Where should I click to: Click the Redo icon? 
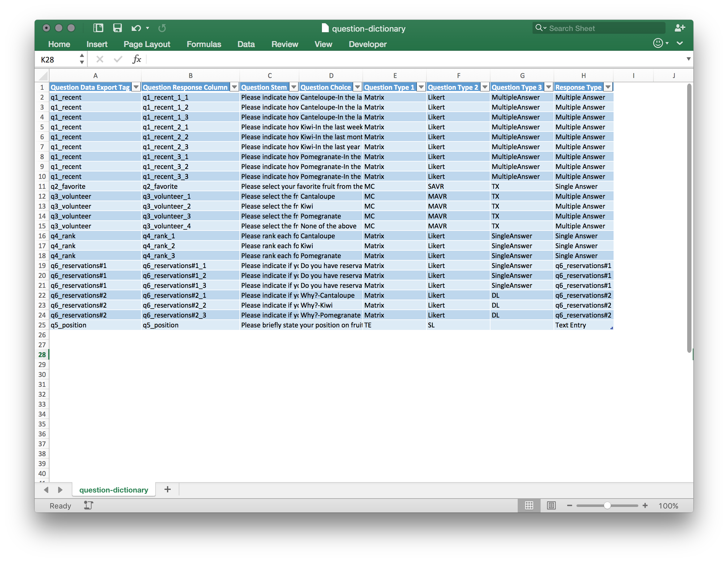click(162, 28)
